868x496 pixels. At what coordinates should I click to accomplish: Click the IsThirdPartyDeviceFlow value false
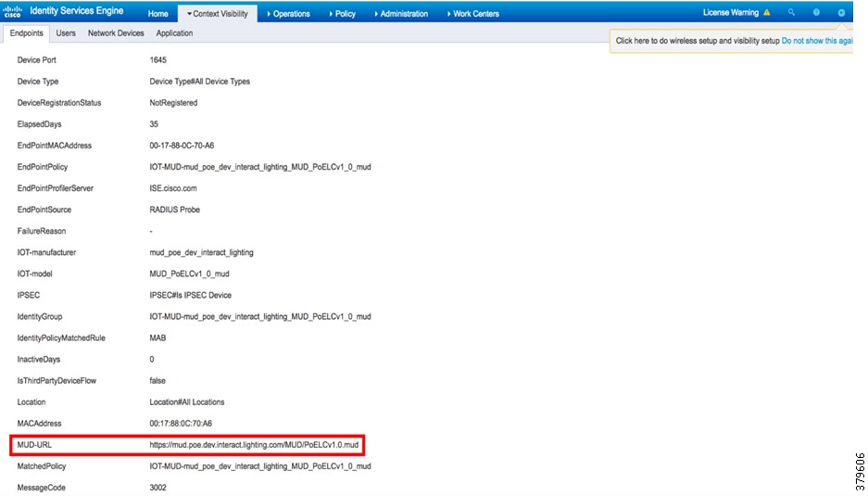pos(157,381)
